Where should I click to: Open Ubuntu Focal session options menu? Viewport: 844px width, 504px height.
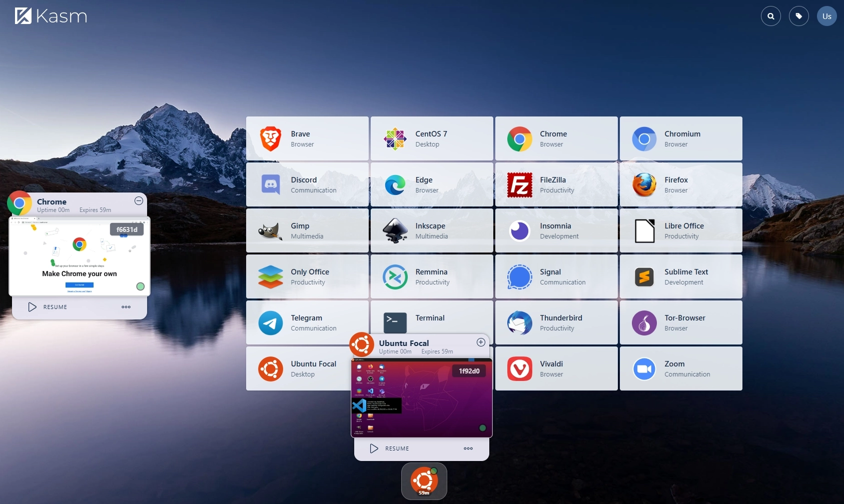point(468,448)
